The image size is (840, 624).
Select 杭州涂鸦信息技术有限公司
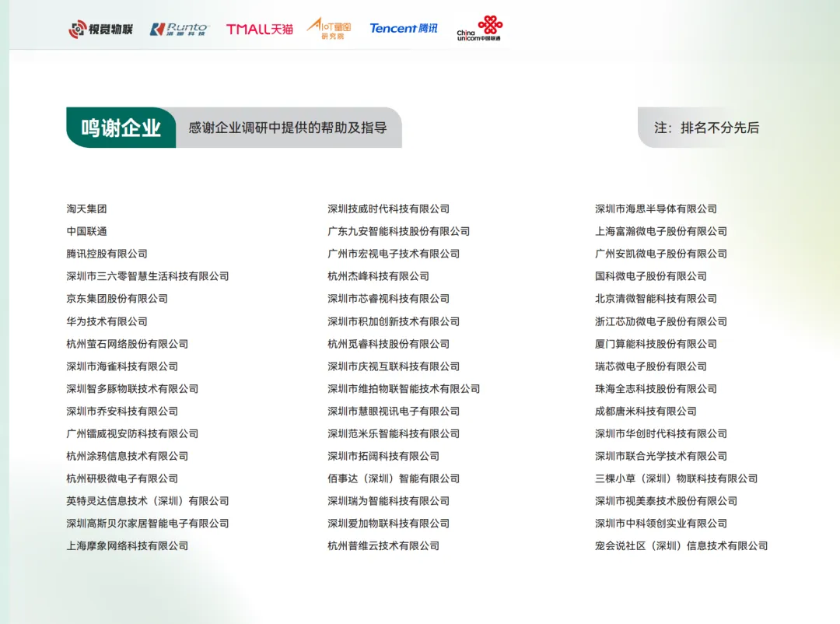tap(128, 456)
